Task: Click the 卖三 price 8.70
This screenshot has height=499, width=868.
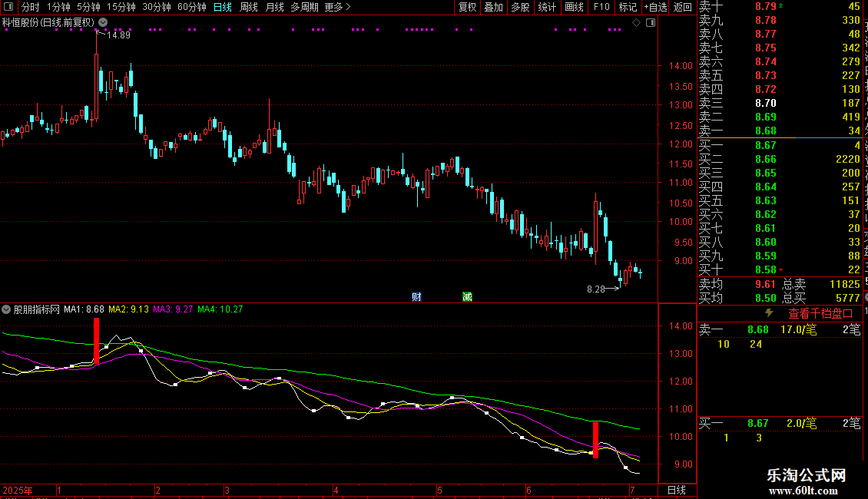Action: 766,104
